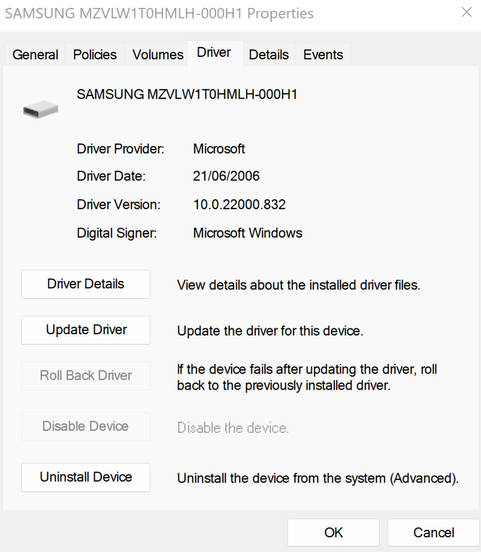Click the Uninstall Device button
Viewport: 481px width, 552px height.
pos(86,477)
